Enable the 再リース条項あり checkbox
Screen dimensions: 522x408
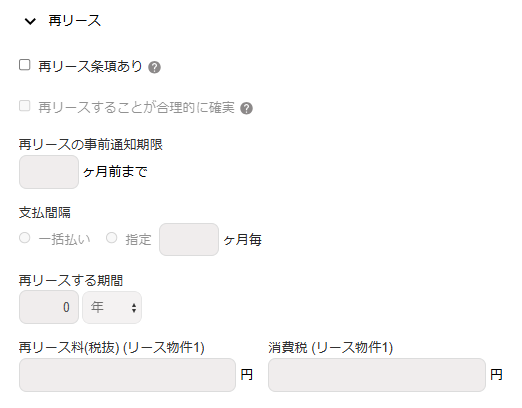click(25, 65)
